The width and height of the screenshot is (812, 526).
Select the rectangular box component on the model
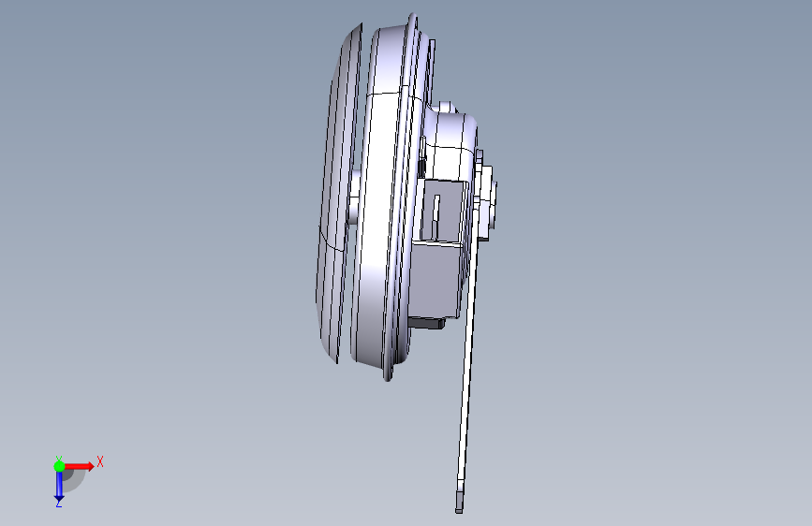(435, 280)
